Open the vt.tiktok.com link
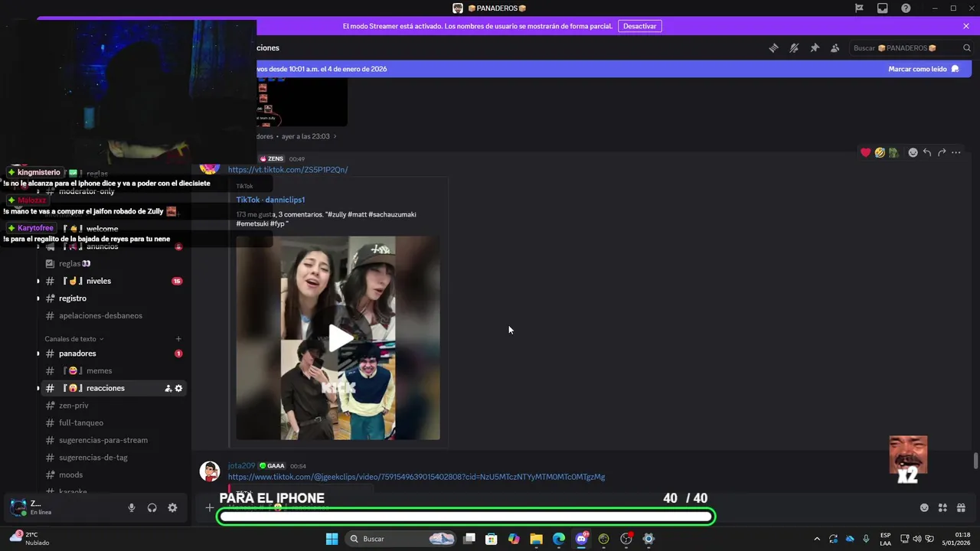The height and width of the screenshot is (551, 980). tap(288, 170)
